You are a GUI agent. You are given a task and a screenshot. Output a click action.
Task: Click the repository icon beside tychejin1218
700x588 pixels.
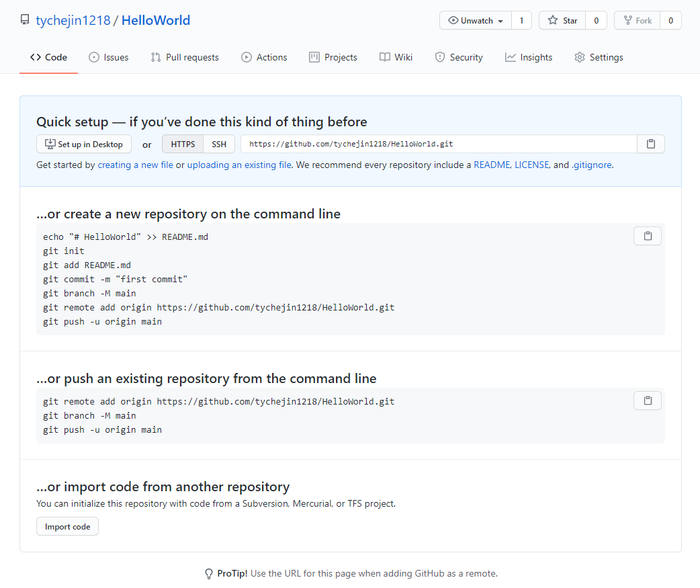(x=25, y=20)
